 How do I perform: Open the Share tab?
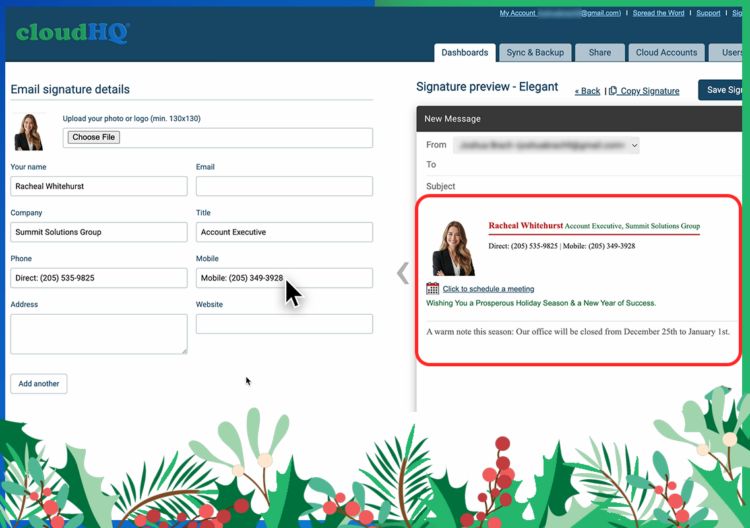click(599, 53)
